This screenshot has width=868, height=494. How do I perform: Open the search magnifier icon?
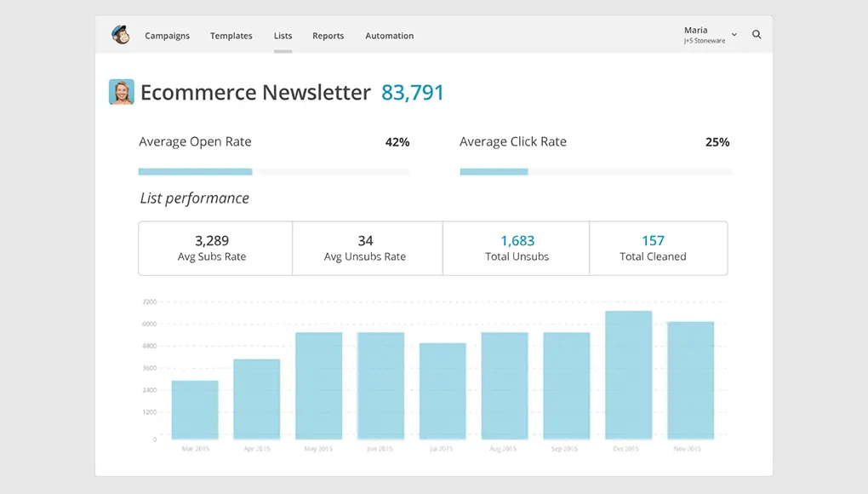click(757, 34)
